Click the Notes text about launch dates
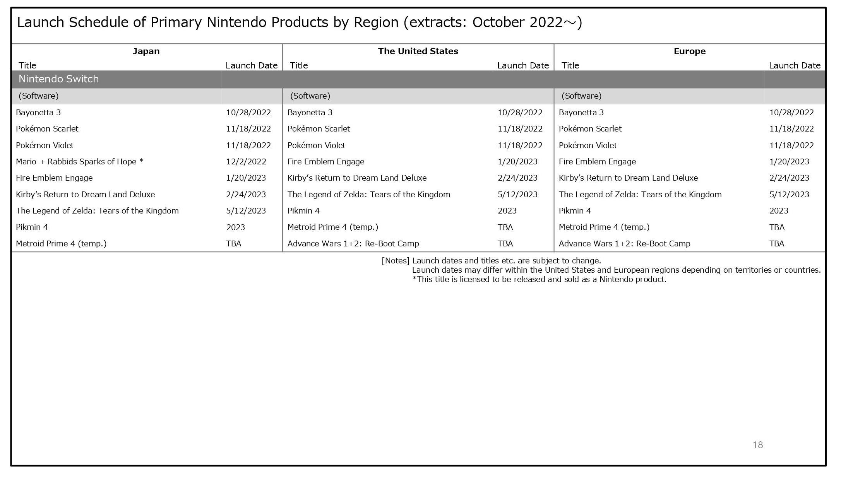841x504 pixels. (506, 261)
